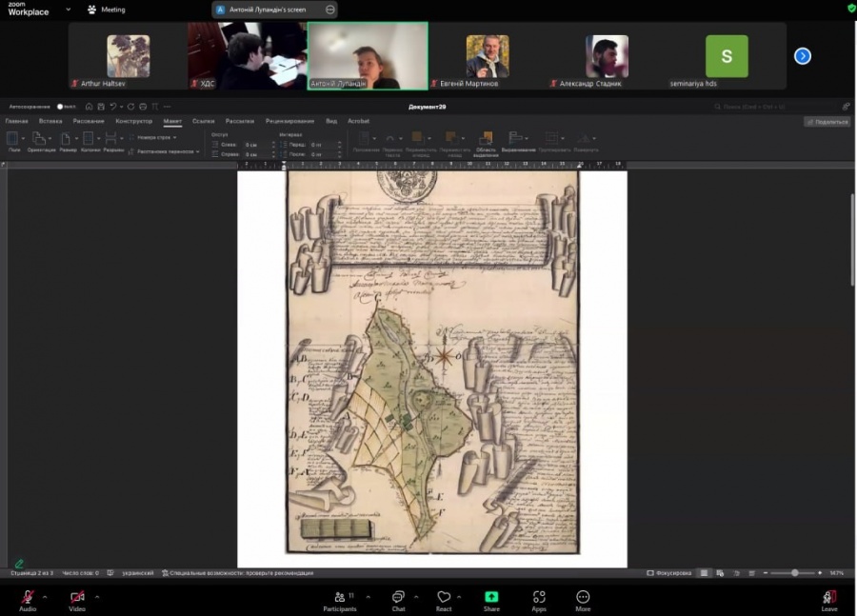Image resolution: width=857 pixels, height=616 pixels.
Task: Open the Главная ribbon tab
Action: [x=16, y=121]
